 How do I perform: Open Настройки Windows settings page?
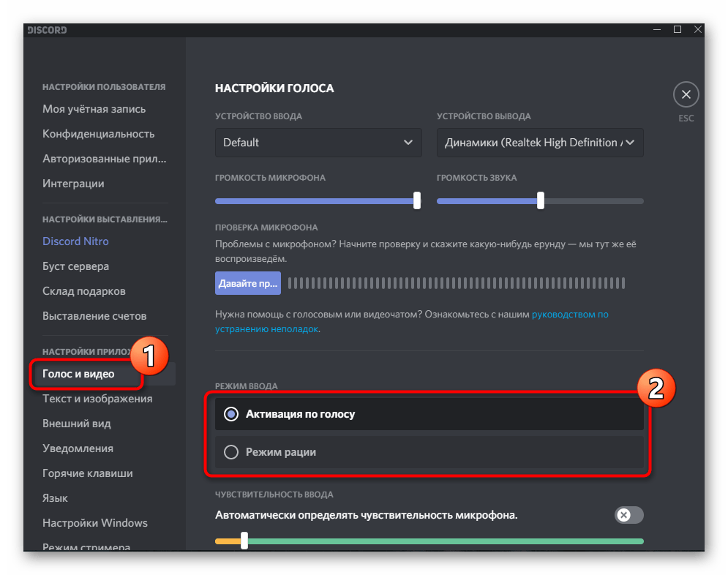pyautogui.click(x=94, y=523)
